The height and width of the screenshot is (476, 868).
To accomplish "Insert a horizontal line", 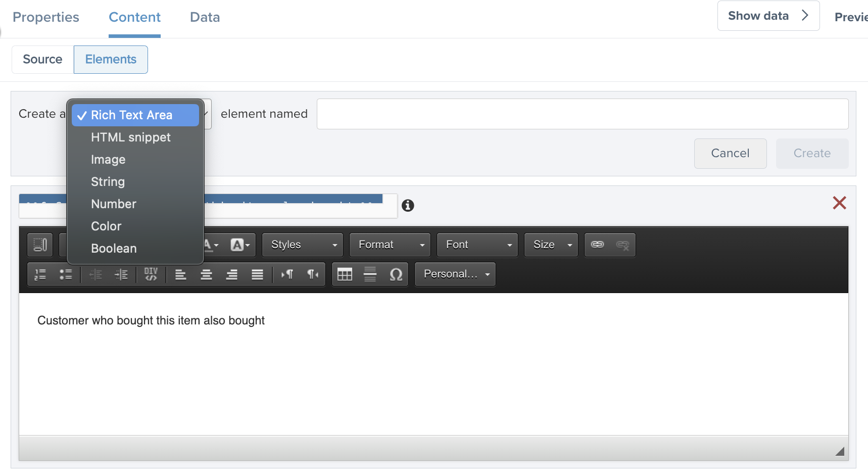I will 370,274.
